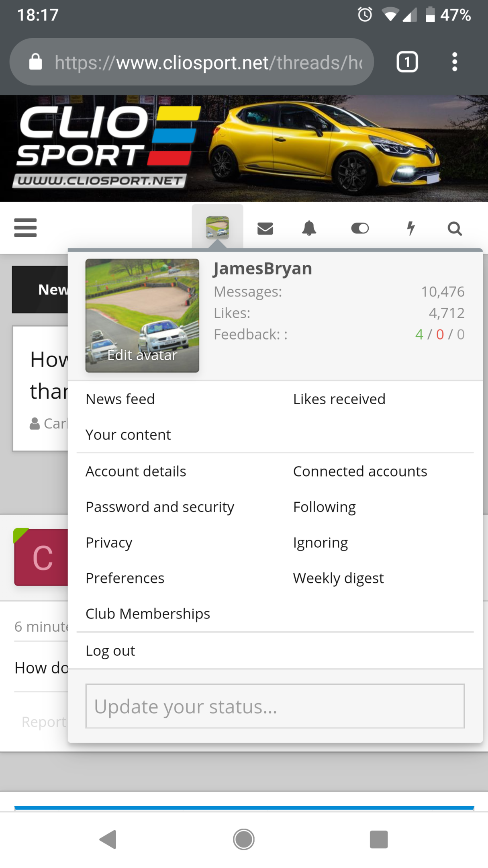Check alerts via the bell icon
The image size is (488, 868).
pos(309,228)
